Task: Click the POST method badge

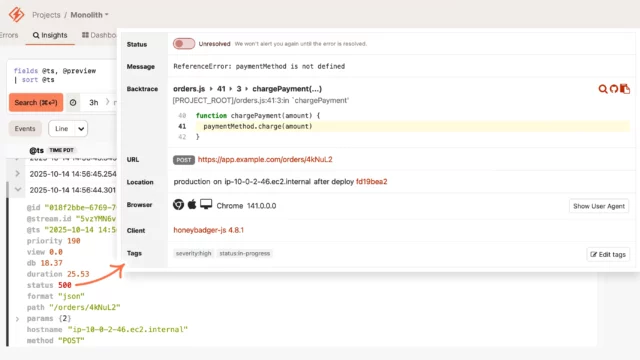Action: click(184, 160)
